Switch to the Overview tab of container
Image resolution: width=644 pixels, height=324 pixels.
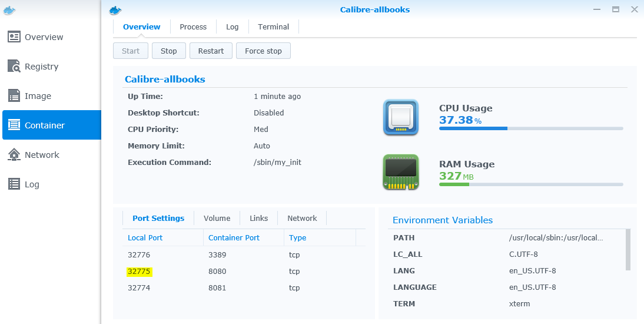tap(142, 27)
